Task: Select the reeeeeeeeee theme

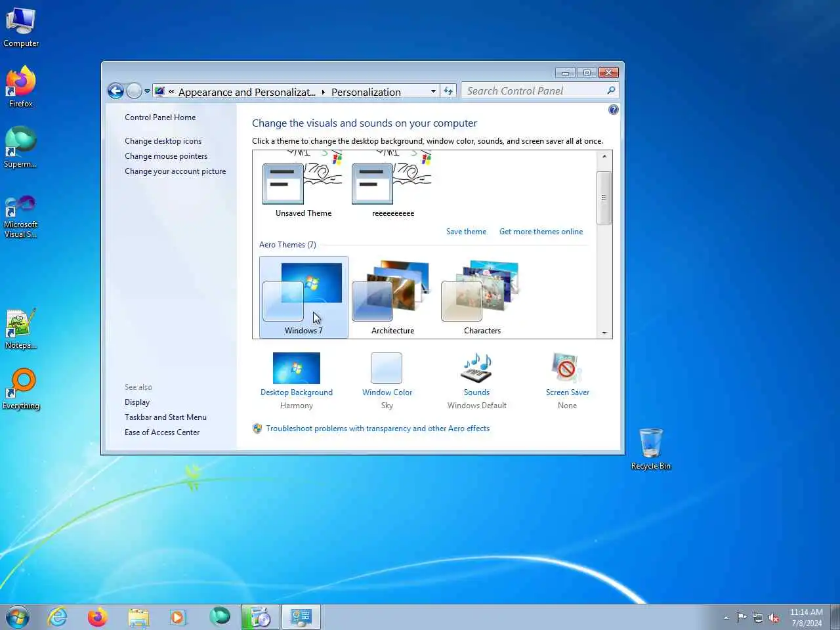Action: (x=392, y=185)
